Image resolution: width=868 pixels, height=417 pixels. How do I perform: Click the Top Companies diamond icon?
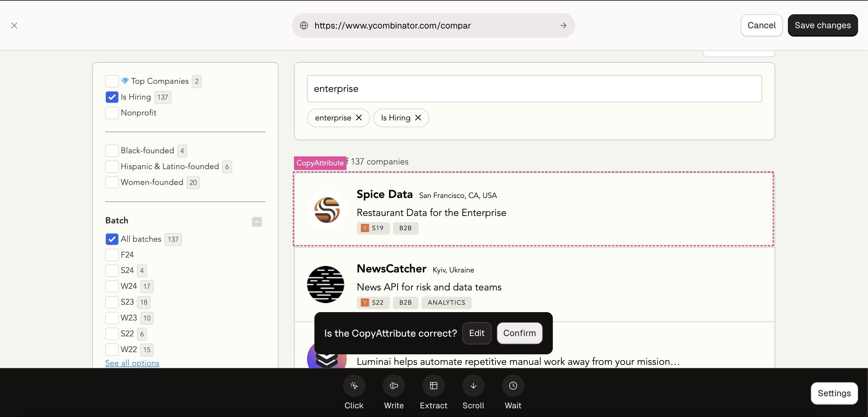tap(125, 81)
